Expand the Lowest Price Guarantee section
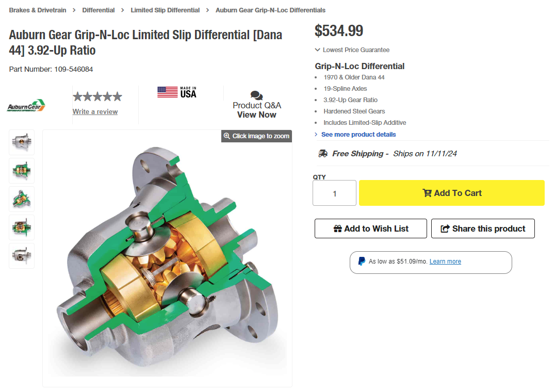The height and width of the screenshot is (392, 555). tap(353, 50)
